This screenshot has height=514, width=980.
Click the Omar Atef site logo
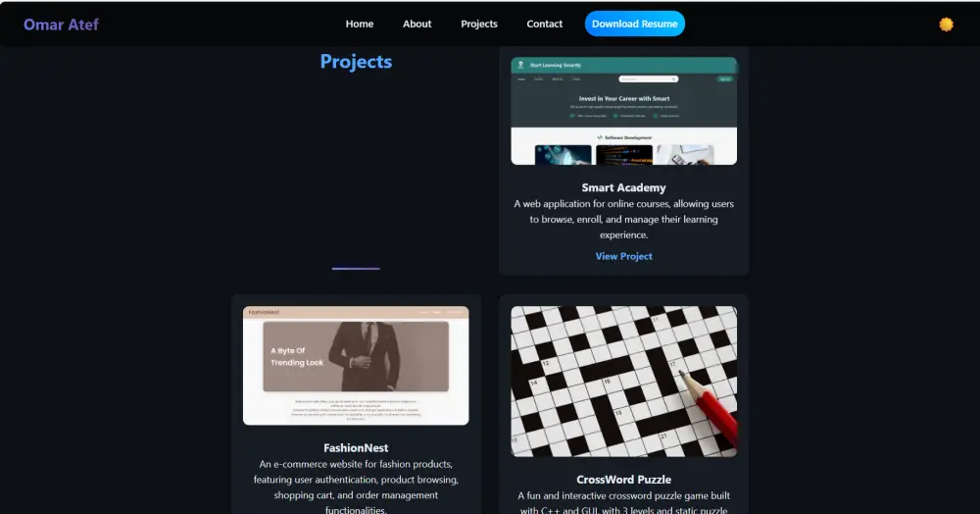(x=61, y=25)
